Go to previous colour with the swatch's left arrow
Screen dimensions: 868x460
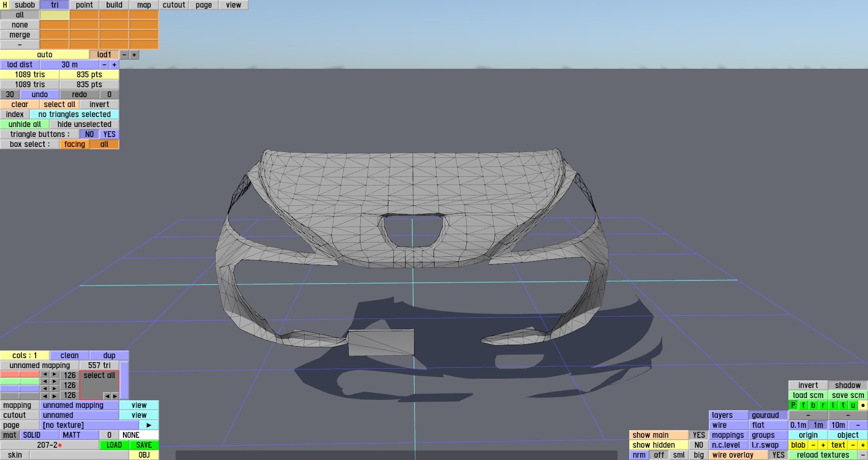(x=107, y=396)
